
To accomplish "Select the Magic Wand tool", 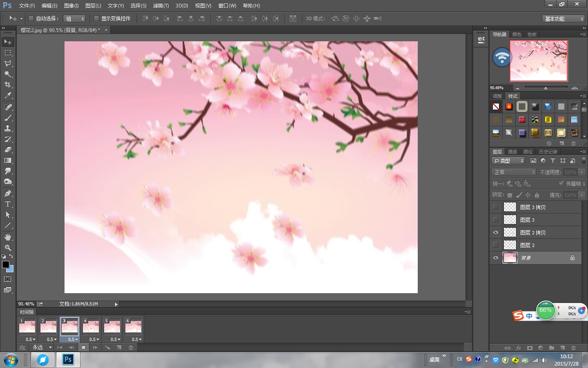I will pos(8,74).
